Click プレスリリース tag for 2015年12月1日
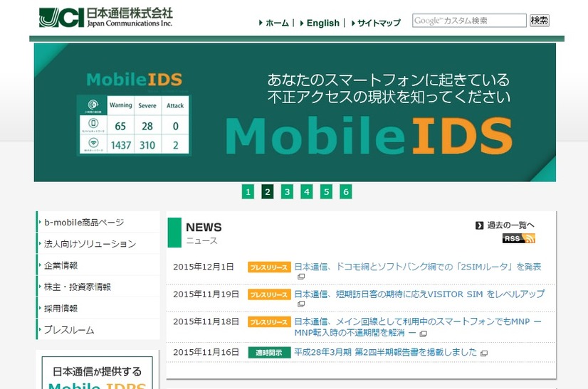The height and width of the screenshot is (389, 588). [269, 267]
